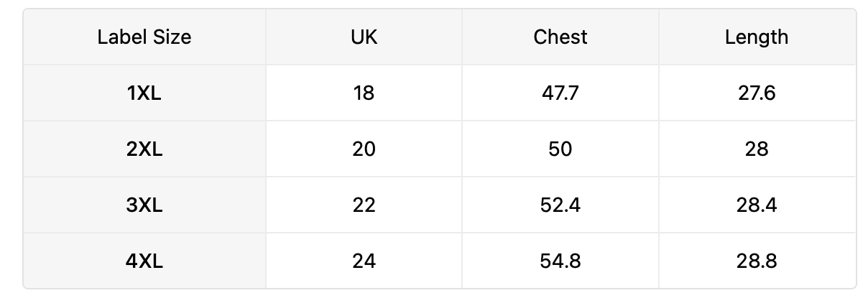Viewport: 868px width, 293px height.
Task: Click the length value 28 cell
Action: tap(757, 149)
